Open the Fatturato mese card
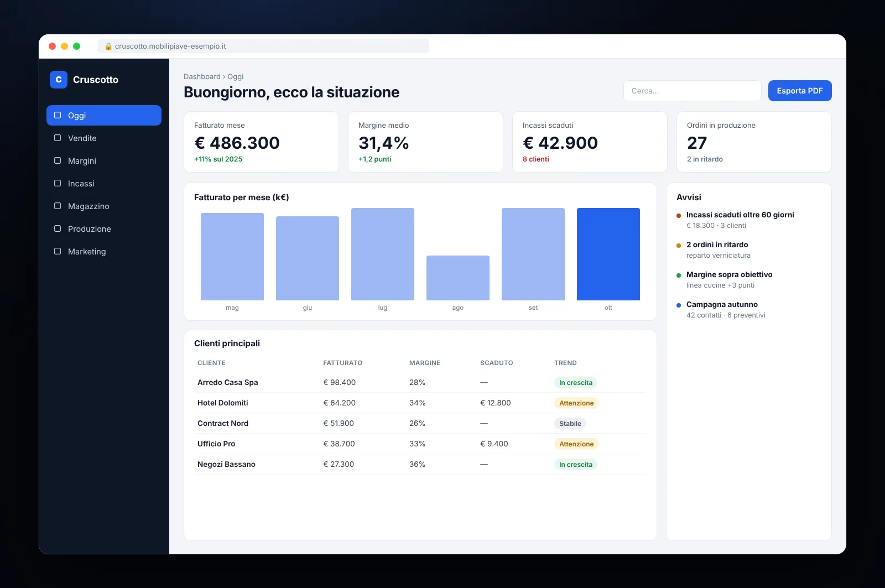Screen dimensions: 885x588 (x=261, y=142)
